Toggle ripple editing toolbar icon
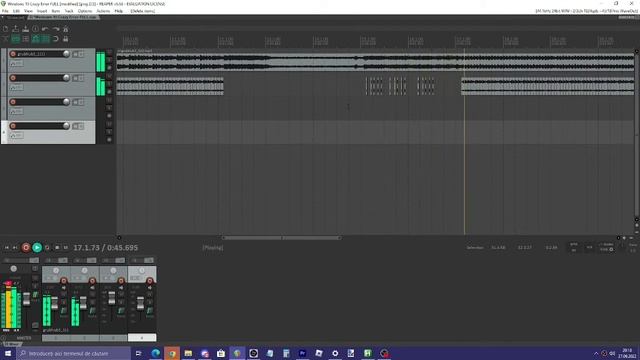 tap(25, 39)
